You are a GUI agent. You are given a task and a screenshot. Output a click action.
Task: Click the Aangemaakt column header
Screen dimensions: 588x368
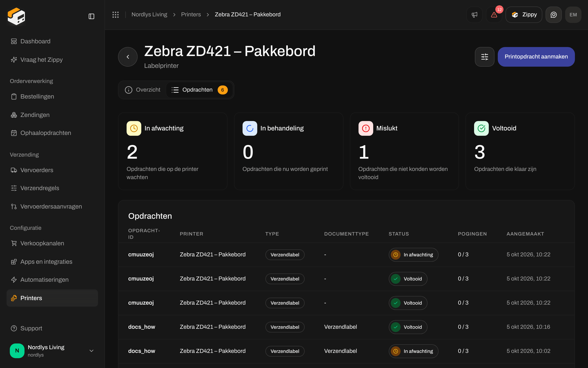pyautogui.click(x=525, y=234)
